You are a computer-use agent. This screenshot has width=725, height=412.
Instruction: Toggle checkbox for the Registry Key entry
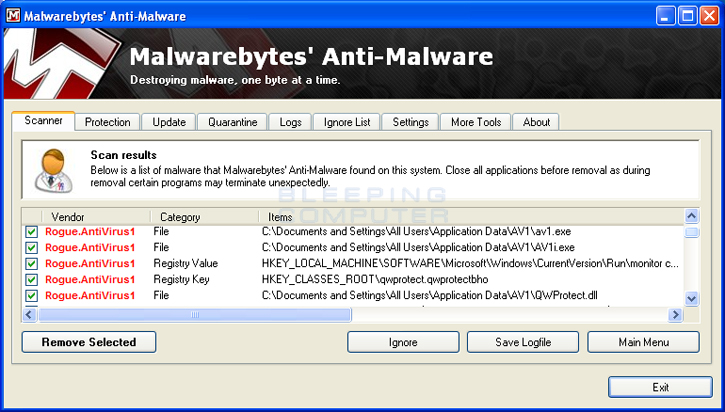click(31, 280)
